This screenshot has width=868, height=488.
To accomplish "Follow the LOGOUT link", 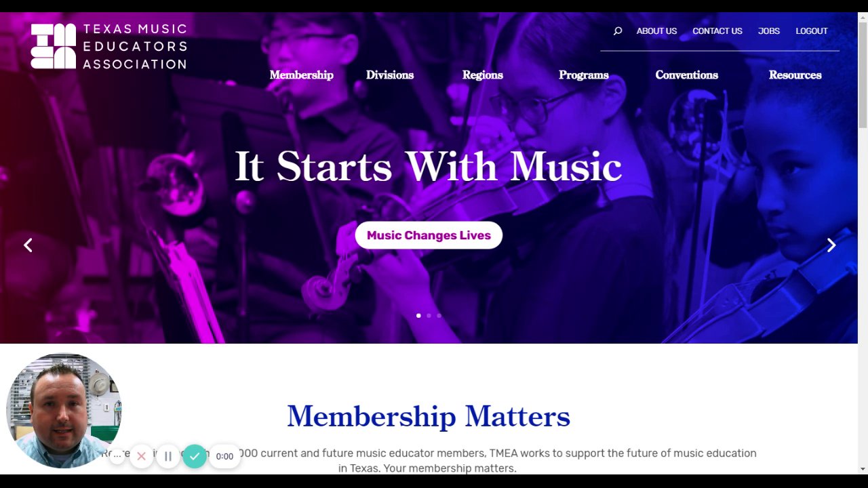I will coord(812,31).
